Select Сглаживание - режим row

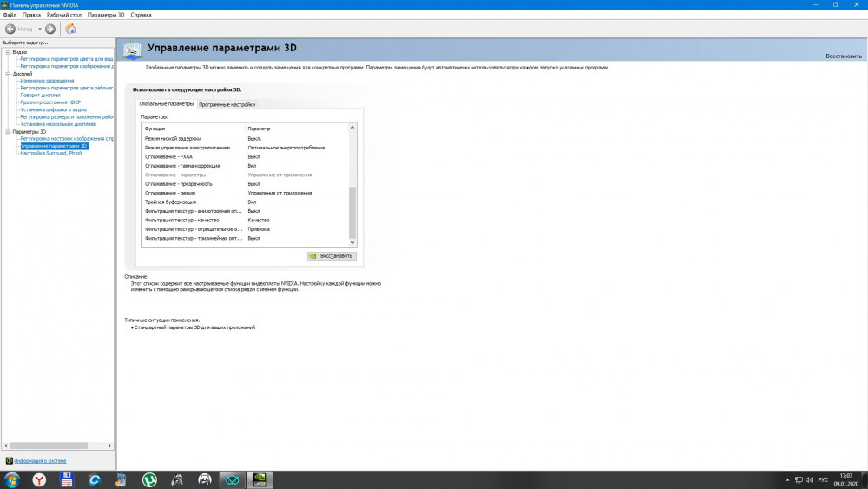pyautogui.click(x=246, y=194)
